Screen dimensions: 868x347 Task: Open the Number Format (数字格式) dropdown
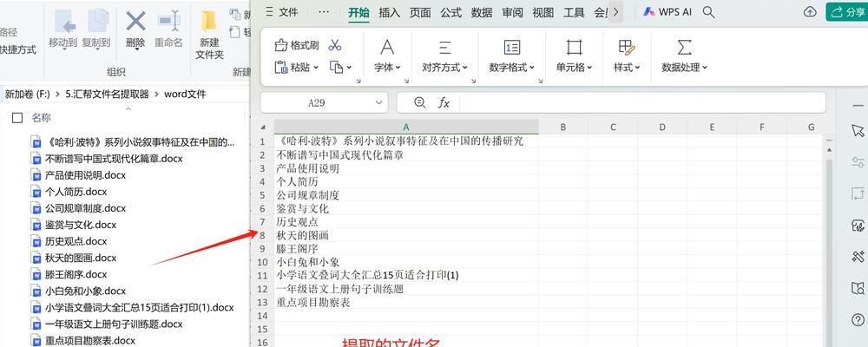[x=511, y=68]
